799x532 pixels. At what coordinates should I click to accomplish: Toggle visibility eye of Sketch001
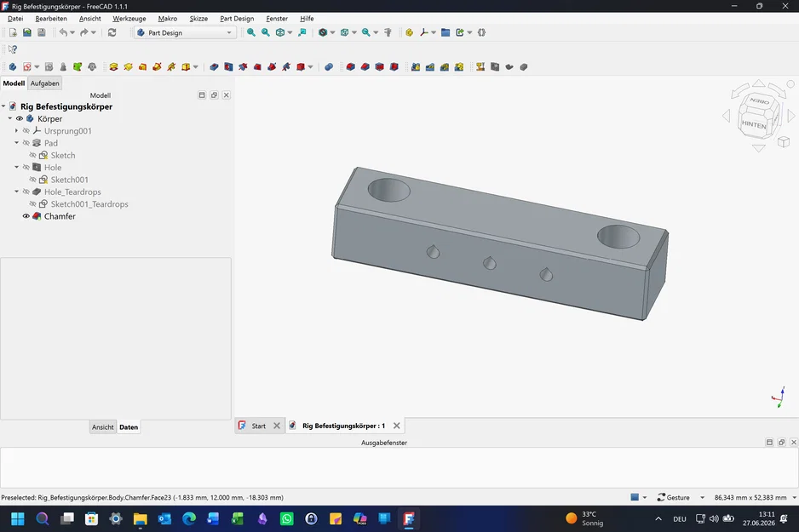(x=32, y=180)
